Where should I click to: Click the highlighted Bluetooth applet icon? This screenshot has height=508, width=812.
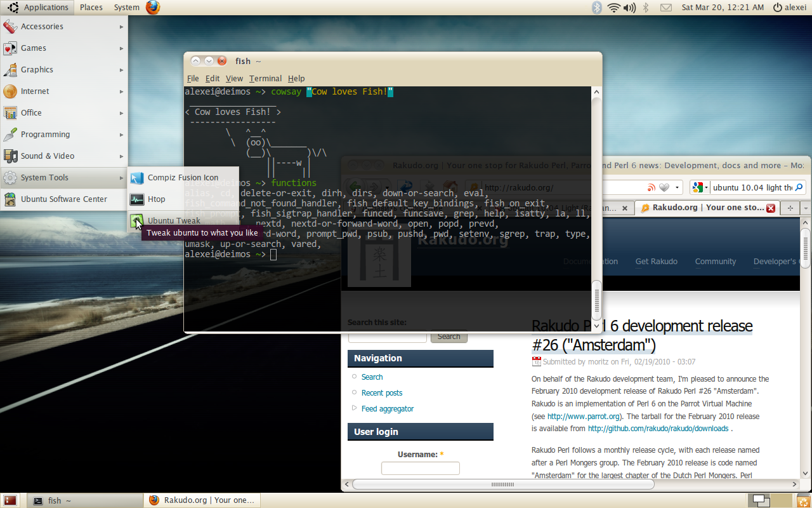coord(596,8)
